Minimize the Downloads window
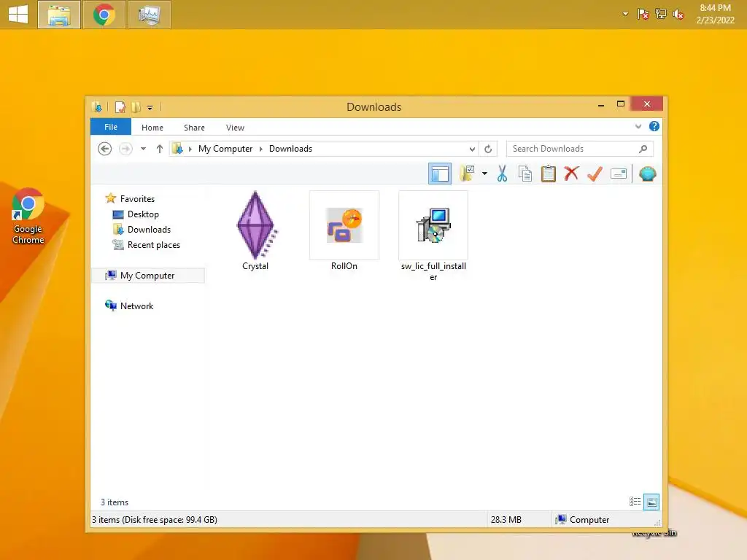 601,104
